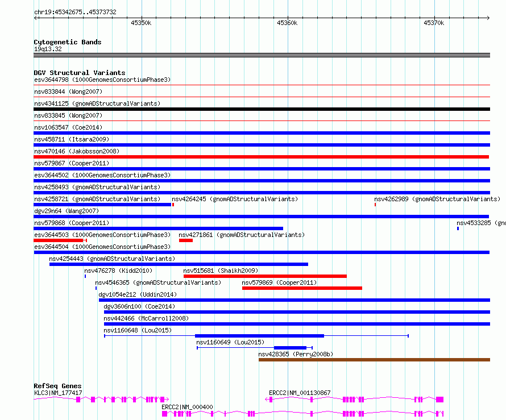Click the Cytogenetic Bands track title
This screenshot has width=506, height=420.
68,42
